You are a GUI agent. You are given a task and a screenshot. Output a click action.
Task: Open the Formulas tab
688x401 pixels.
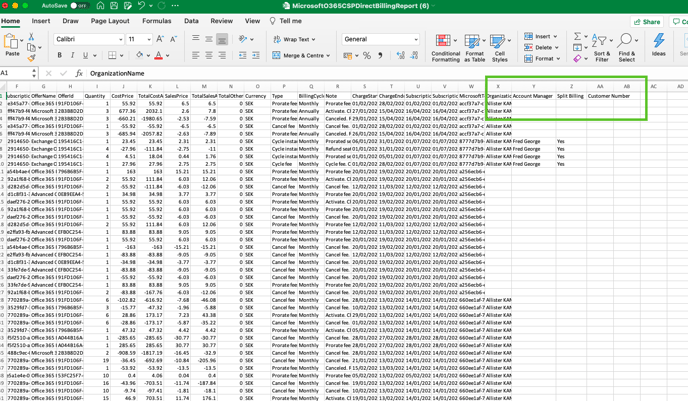point(157,21)
